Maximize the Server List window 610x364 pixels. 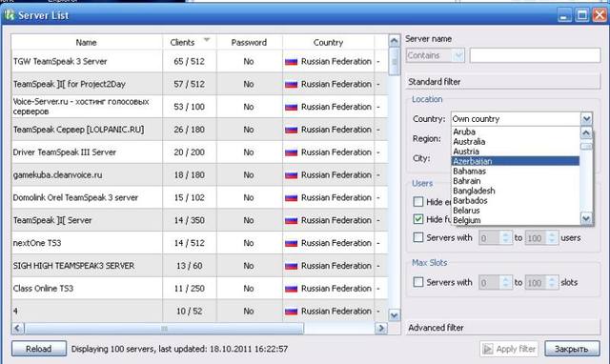pos(582,15)
